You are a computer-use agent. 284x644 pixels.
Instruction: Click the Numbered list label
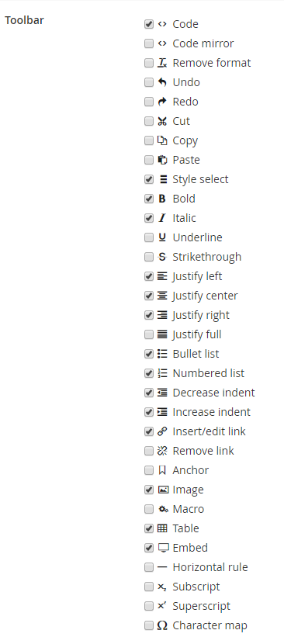[209, 373]
